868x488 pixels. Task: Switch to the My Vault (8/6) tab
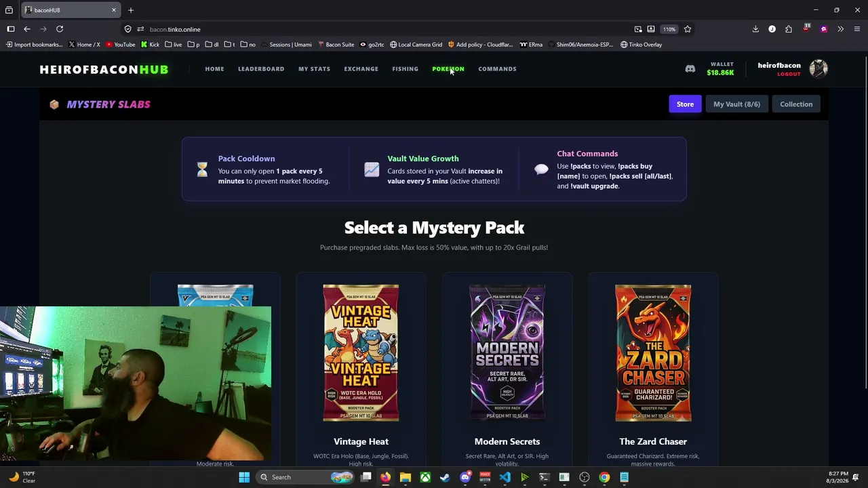pos(736,104)
